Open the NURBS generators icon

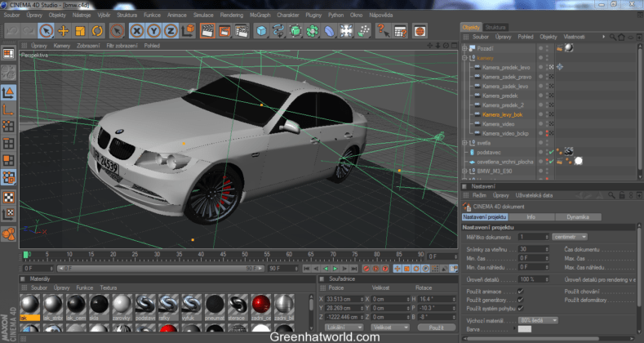[x=295, y=31]
